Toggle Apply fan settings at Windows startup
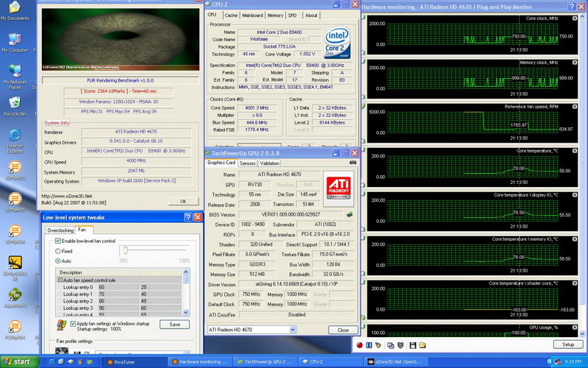The width and height of the screenshot is (588, 368). 73,323
